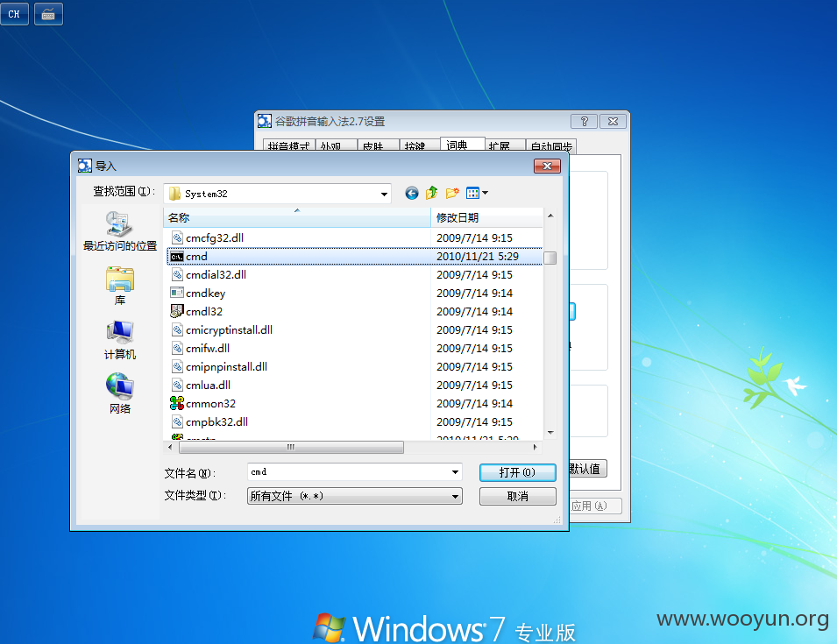This screenshot has width=837, height=644.
Task: Go back using the blue back arrow icon
Action: tap(412, 193)
